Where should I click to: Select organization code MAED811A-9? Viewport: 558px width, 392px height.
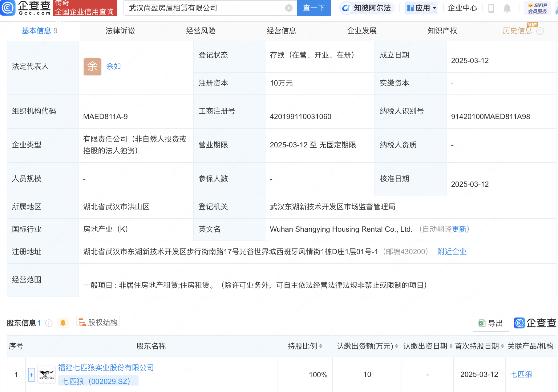[x=105, y=117]
